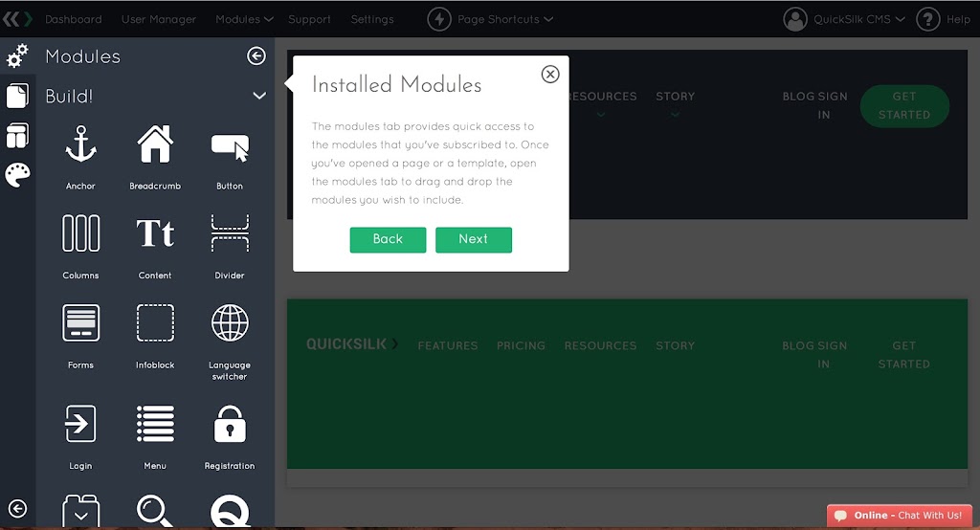Viewport: 980px width, 530px height.
Task: Open the palette theme icon in sidebar
Action: pos(17,175)
